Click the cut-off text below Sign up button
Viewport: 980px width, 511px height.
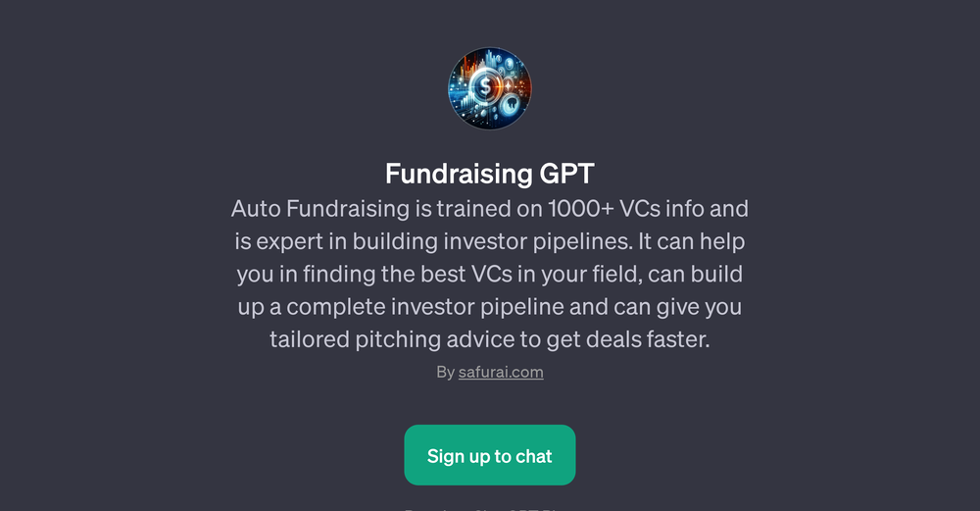coord(490,508)
